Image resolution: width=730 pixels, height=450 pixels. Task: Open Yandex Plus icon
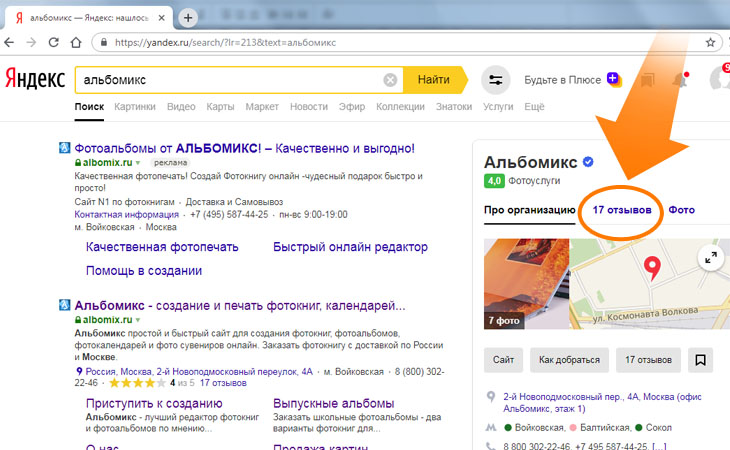614,79
